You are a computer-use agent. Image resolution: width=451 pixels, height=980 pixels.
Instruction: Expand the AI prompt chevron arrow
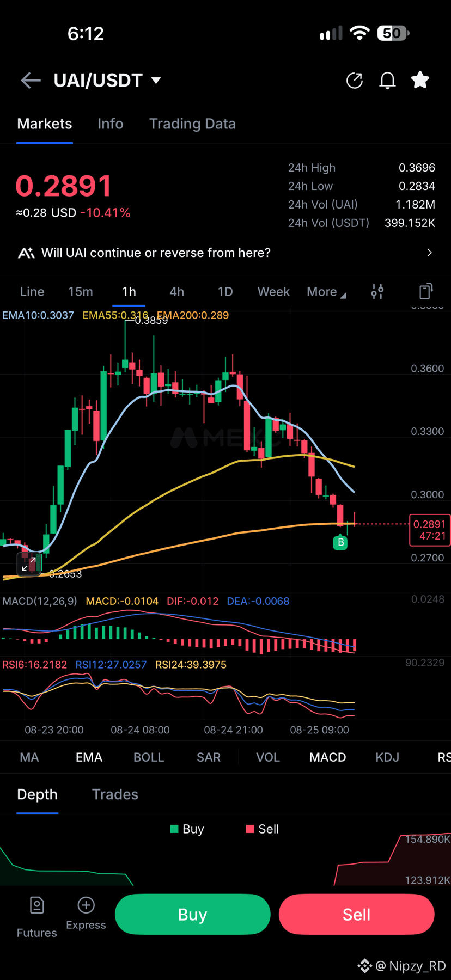pos(429,253)
